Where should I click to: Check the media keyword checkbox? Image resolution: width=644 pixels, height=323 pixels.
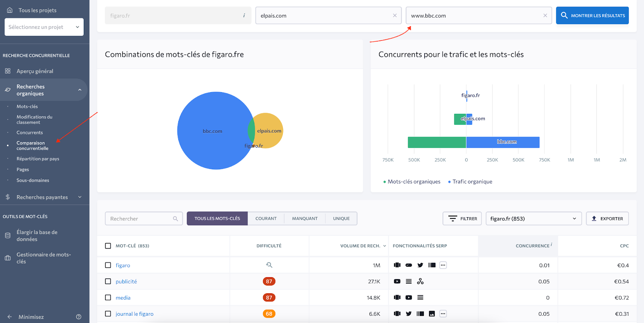108,297
